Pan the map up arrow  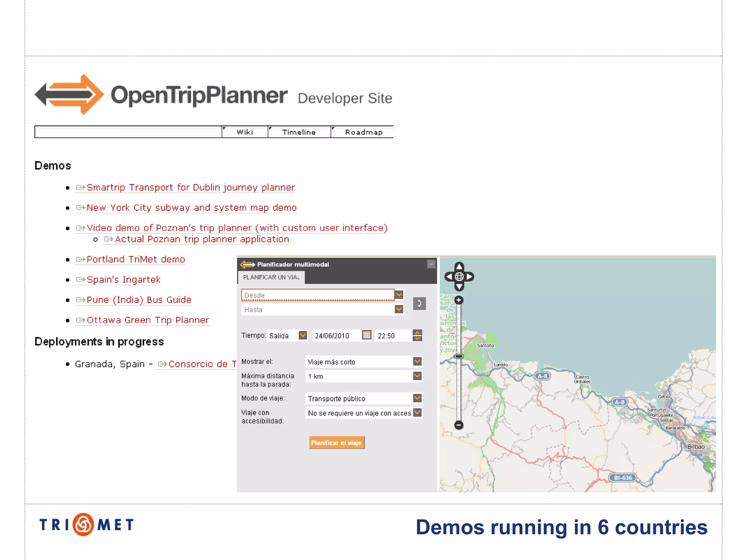459,267
